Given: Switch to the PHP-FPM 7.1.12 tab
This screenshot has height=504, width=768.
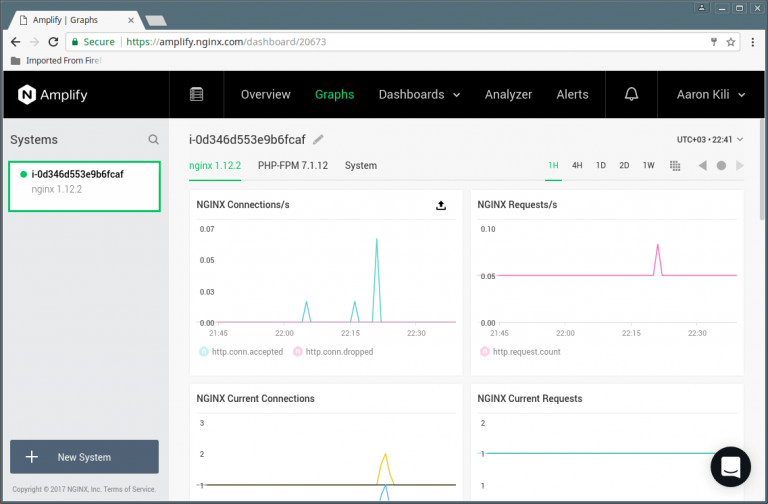Looking at the screenshot, I should [291, 165].
